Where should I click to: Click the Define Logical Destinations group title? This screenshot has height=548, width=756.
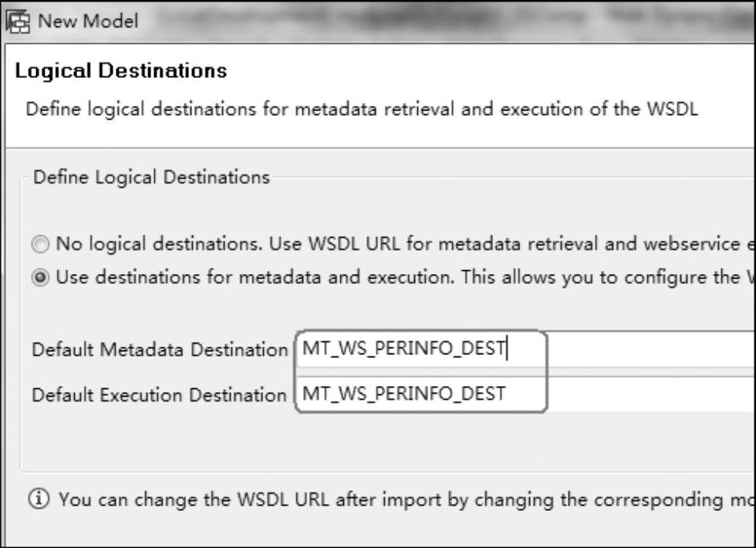tap(151, 177)
